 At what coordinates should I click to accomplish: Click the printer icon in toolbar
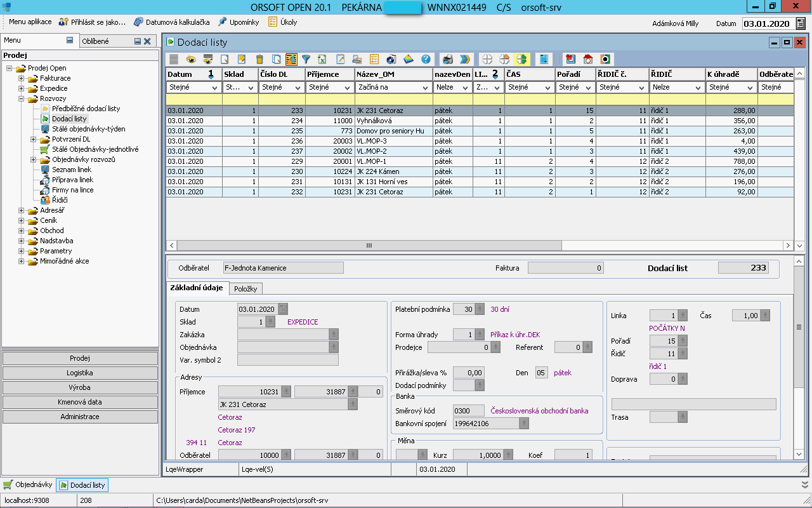(448, 59)
